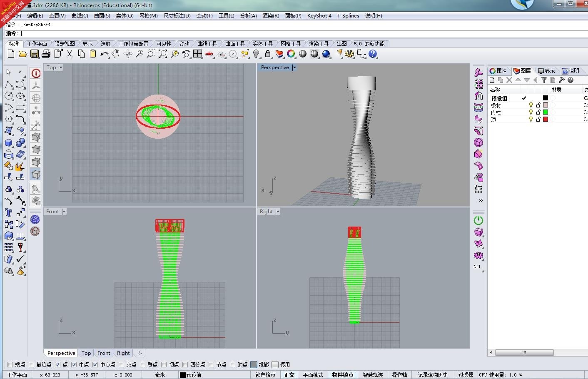Save the model with the floppy icon
This screenshot has width=588, height=379.
point(35,54)
